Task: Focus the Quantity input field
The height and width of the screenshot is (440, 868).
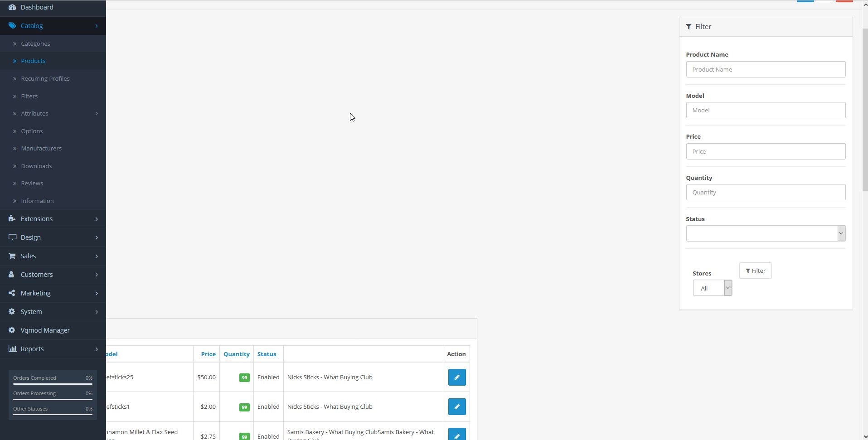Action: [x=766, y=192]
